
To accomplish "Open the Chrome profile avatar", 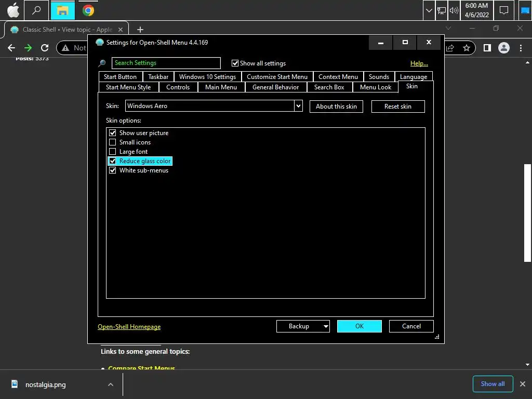I will (x=504, y=48).
